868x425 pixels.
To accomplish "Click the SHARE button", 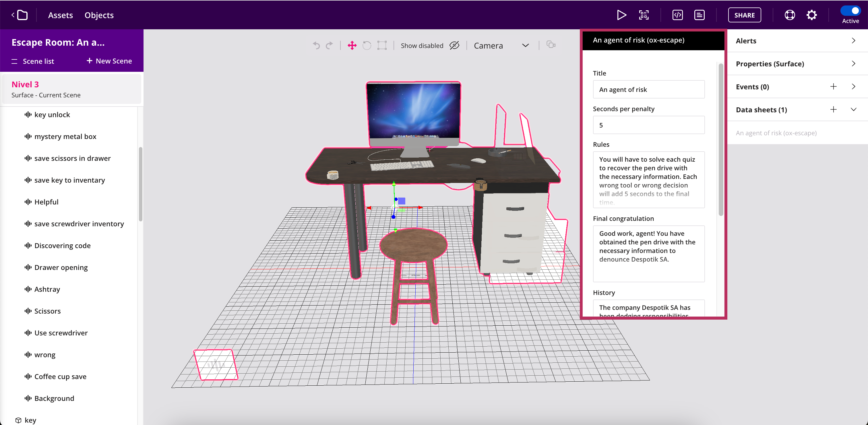I will [745, 15].
